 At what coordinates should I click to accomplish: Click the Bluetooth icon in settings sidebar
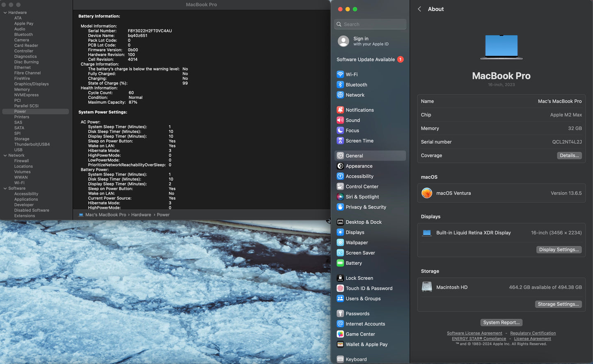click(x=340, y=85)
